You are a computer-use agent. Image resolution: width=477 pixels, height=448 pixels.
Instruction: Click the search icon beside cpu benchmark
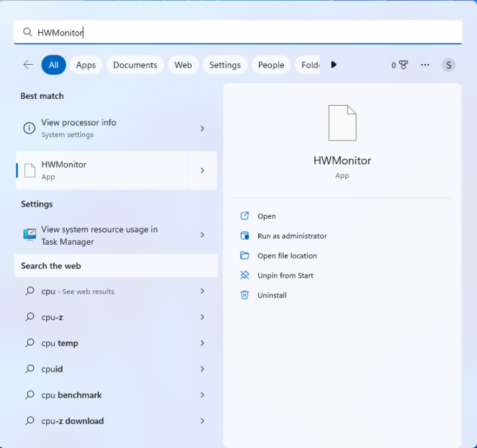pyautogui.click(x=29, y=395)
